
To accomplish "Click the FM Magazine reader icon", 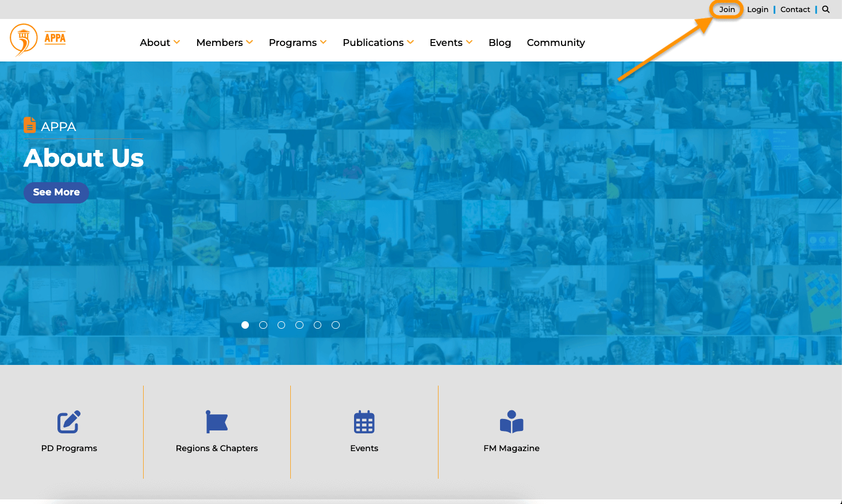I will point(512,422).
